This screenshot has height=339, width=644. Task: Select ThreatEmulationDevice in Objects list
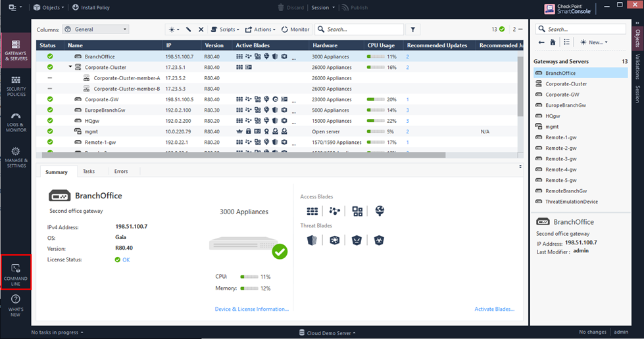click(x=581, y=202)
